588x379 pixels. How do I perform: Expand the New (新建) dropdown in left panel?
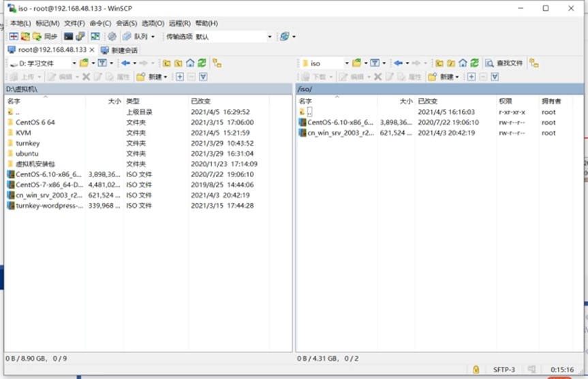[166, 77]
